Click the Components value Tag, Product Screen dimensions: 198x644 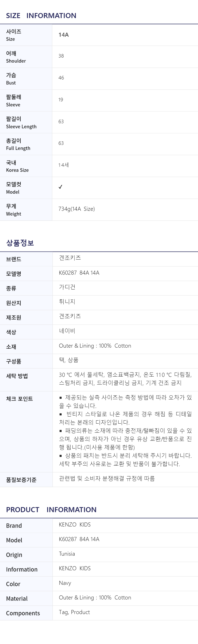74,612
